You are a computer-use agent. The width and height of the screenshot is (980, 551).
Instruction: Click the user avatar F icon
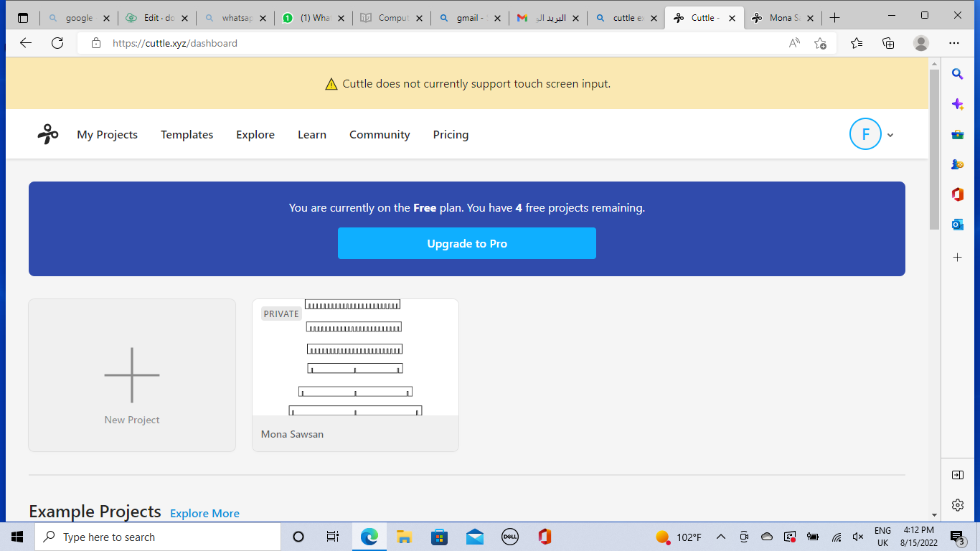point(864,134)
